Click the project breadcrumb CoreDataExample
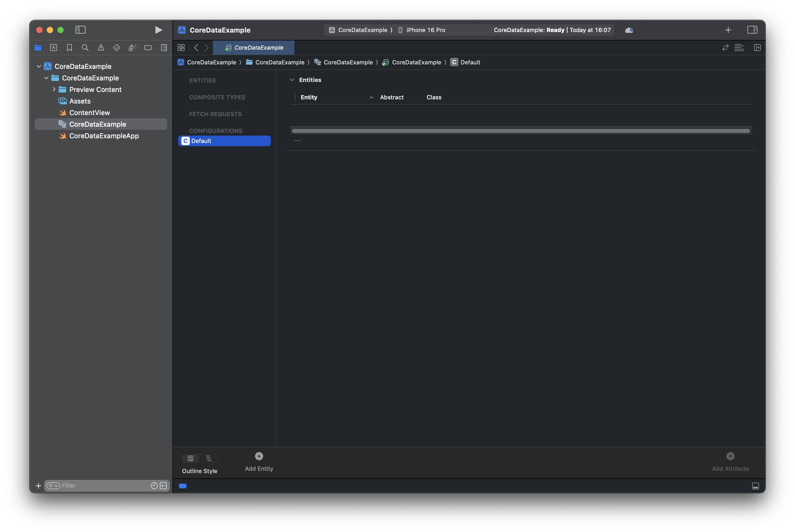This screenshot has height=532, width=795. (207, 62)
